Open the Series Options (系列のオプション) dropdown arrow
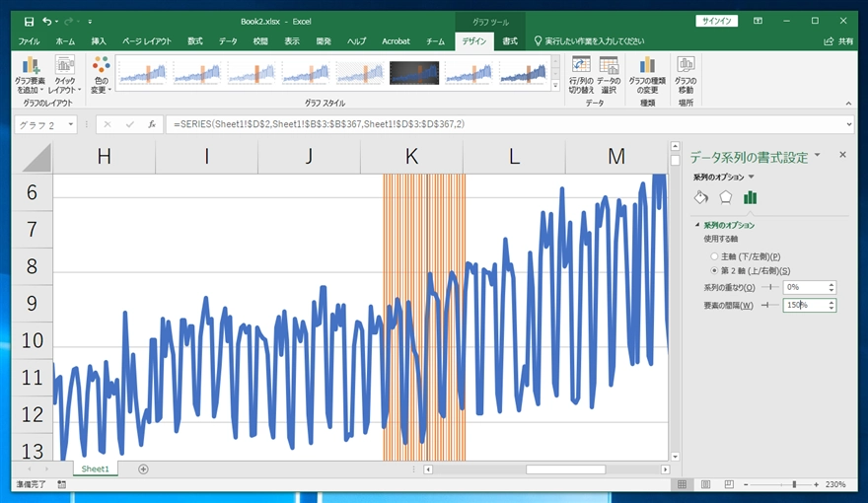The height and width of the screenshot is (503, 868). click(752, 178)
